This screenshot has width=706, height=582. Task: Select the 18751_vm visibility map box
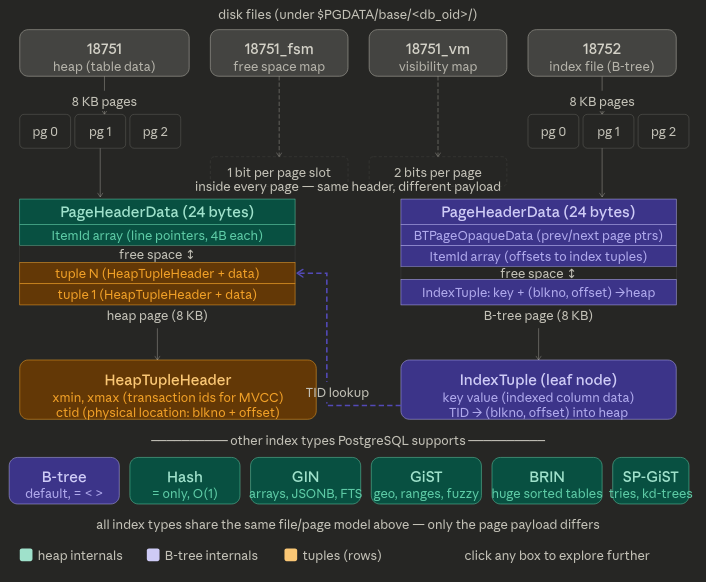pyautogui.click(x=438, y=53)
